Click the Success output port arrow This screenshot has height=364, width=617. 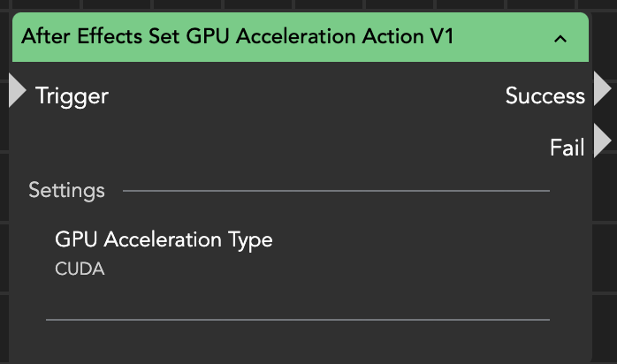pyautogui.click(x=602, y=90)
